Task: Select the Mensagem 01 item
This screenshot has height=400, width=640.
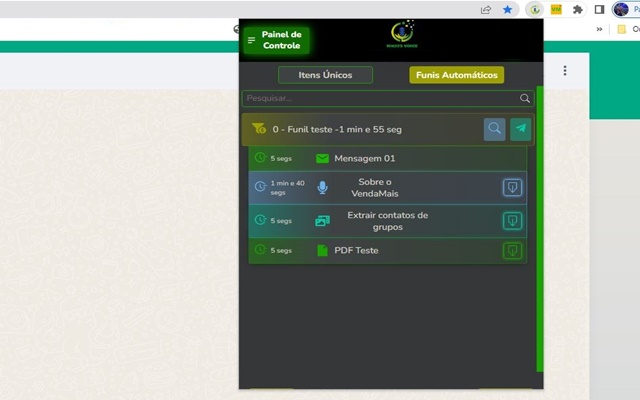Action: 387,158
